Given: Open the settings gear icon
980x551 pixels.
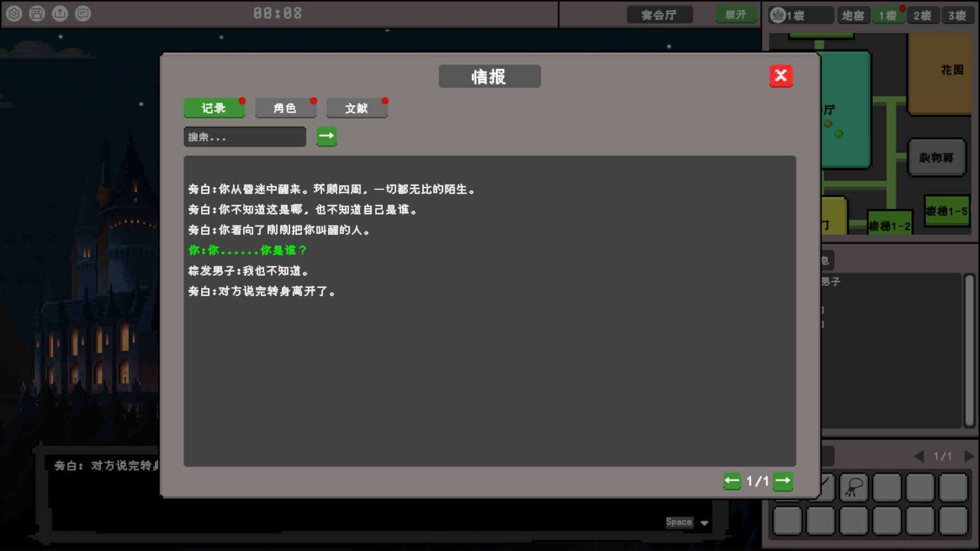Looking at the screenshot, I should tap(13, 13).
